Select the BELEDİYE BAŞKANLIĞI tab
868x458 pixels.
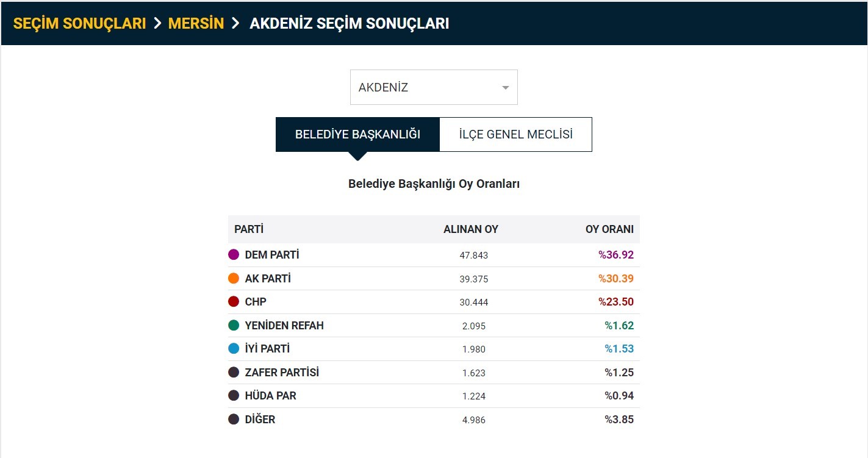tap(357, 135)
